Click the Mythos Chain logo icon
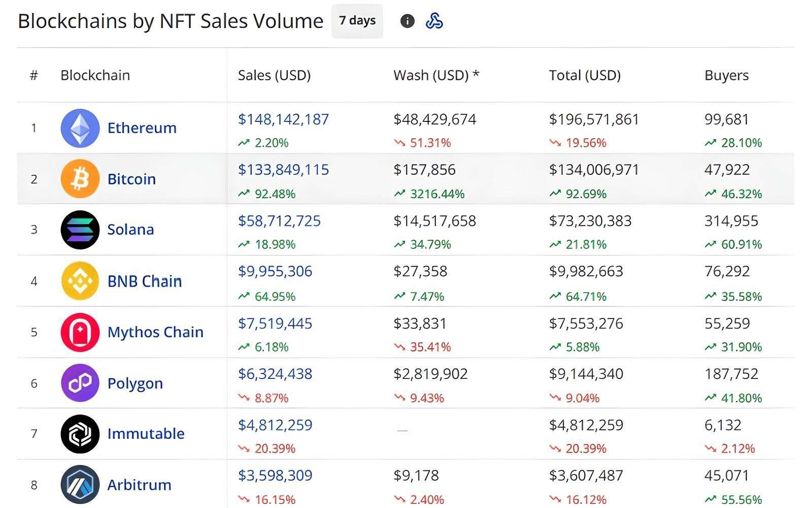The height and width of the screenshot is (508, 812). (x=80, y=332)
